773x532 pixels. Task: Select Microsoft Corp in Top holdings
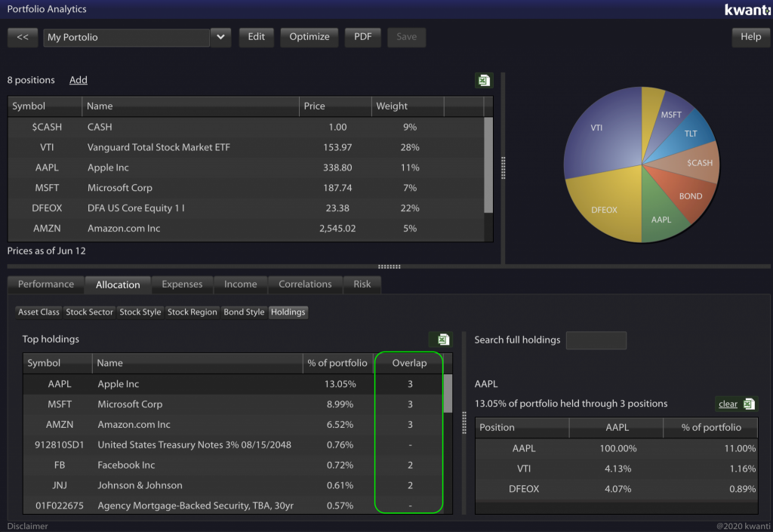click(x=233, y=404)
